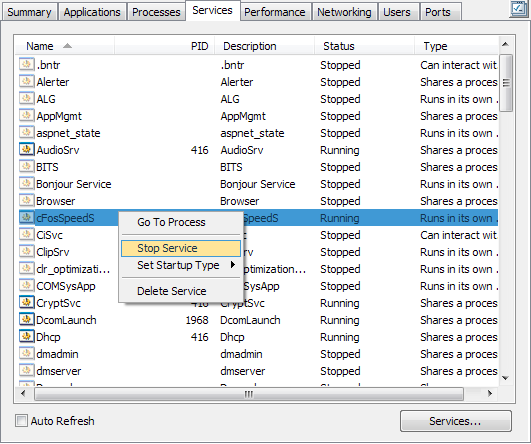Screen dimensions: 531x444
Task: Click the DcomLaunch service icon
Action: tap(26, 320)
